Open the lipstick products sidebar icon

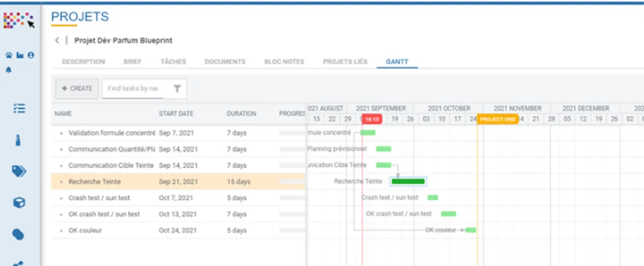point(19,140)
